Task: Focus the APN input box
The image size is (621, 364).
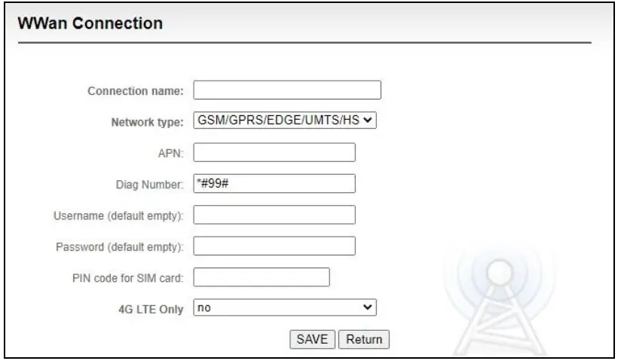Action: click(274, 153)
